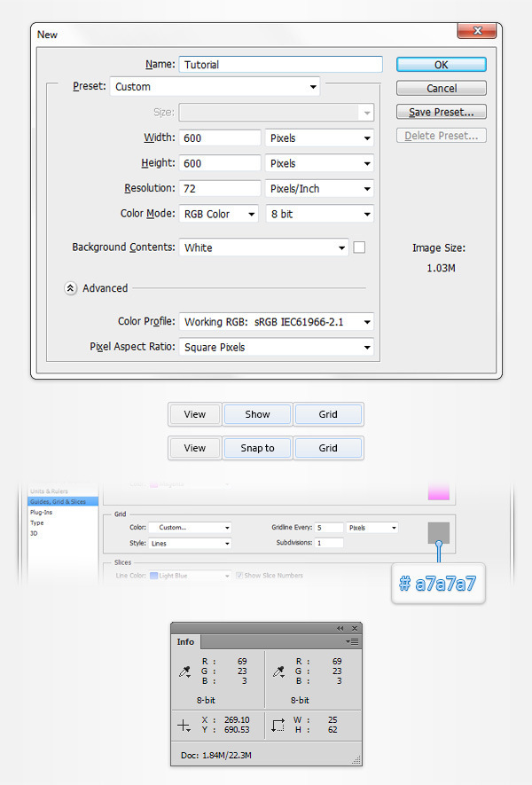532x785 pixels.
Task: Toggle the Show Slice Numbers checkbox
Action: click(x=240, y=576)
